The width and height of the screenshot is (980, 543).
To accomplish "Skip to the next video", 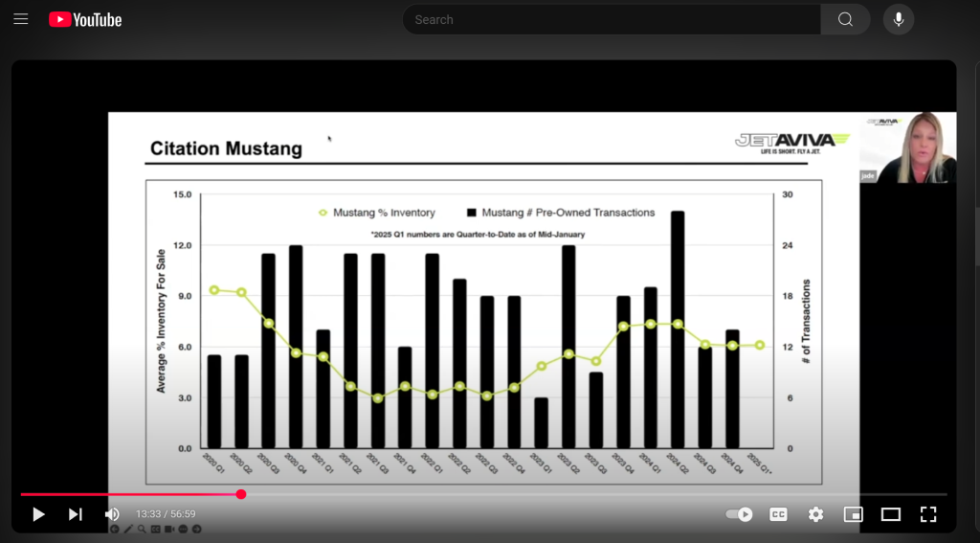I will pos(75,514).
